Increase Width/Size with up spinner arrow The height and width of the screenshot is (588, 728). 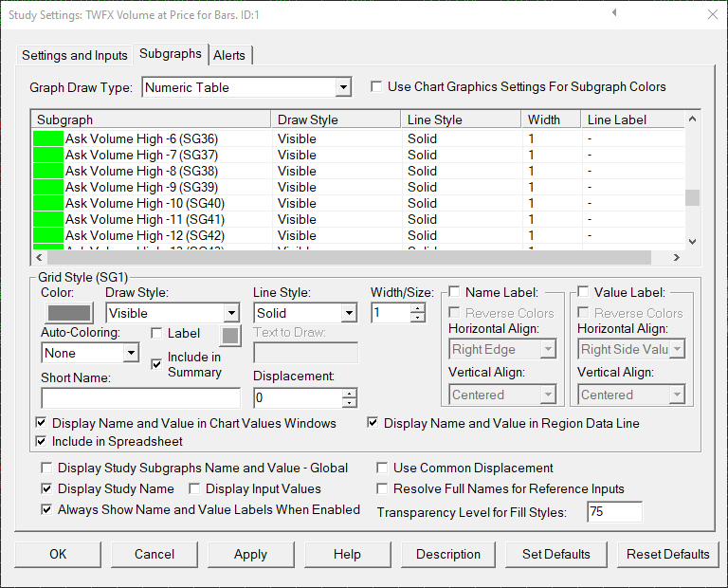pos(418,307)
